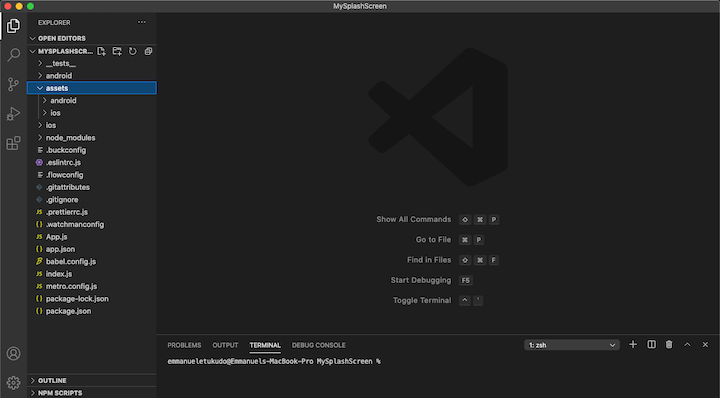This screenshot has width=720, height=398.
Task: Open explorer More Actions ellipsis menu
Action: coord(141,22)
